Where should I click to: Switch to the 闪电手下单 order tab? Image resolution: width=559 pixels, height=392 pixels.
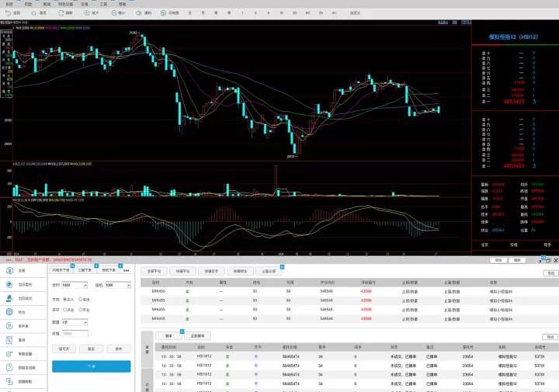coord(61,270)
